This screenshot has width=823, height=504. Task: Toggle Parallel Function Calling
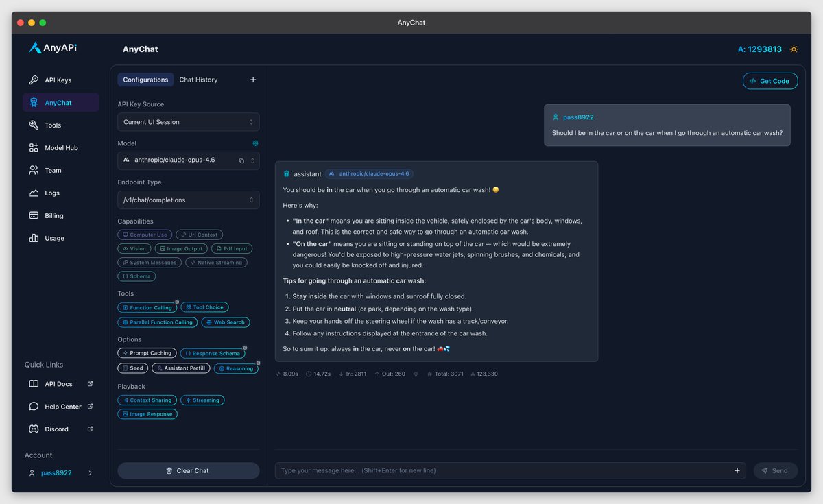[x=157, y=322]
